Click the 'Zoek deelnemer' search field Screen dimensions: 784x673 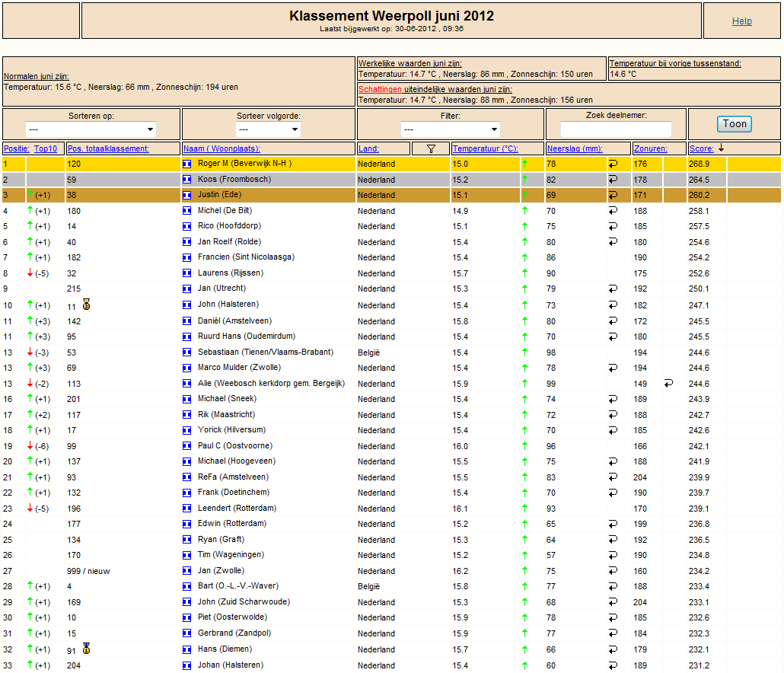(x=616, y=129)
